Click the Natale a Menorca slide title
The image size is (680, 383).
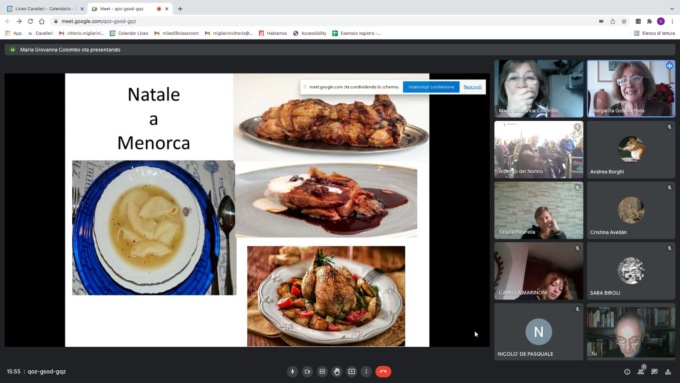154,118
